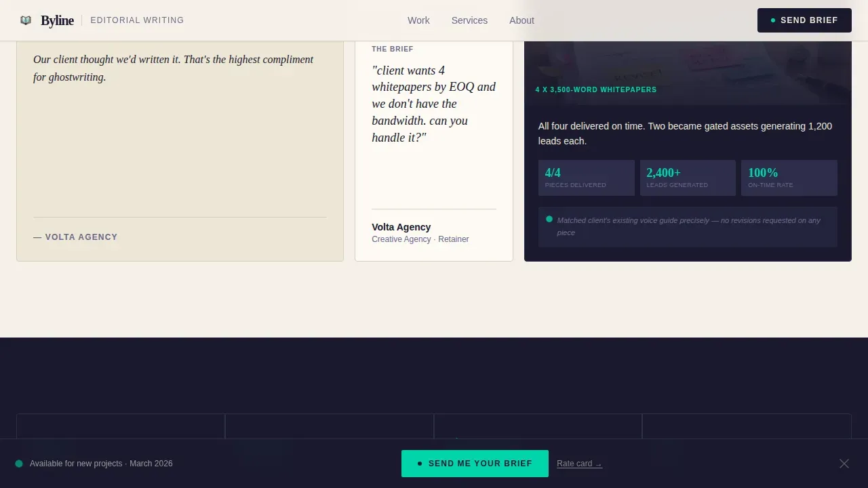The height and width of the screenshot is (488, 868).
Task: Click the '4/4' pieces delivered stat
Action: [587, 178]
